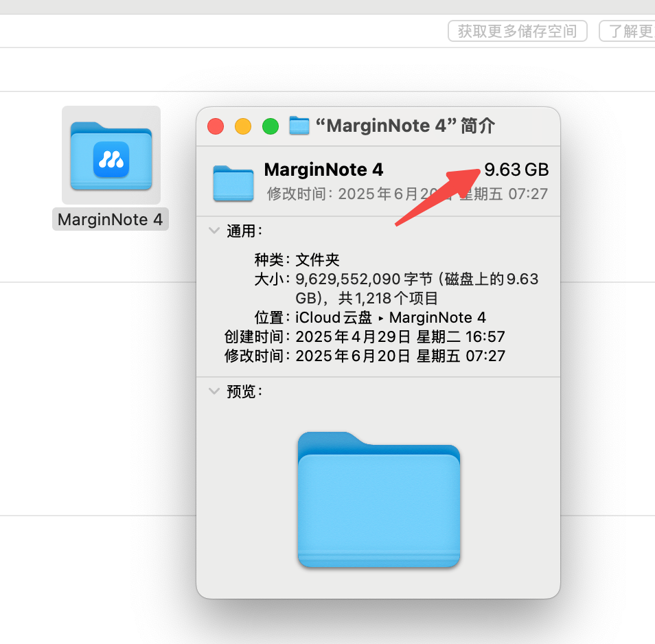Click the small folder icon in the info window title bar
The width and height of the screenshot is (655, 644).
(299, 126)
